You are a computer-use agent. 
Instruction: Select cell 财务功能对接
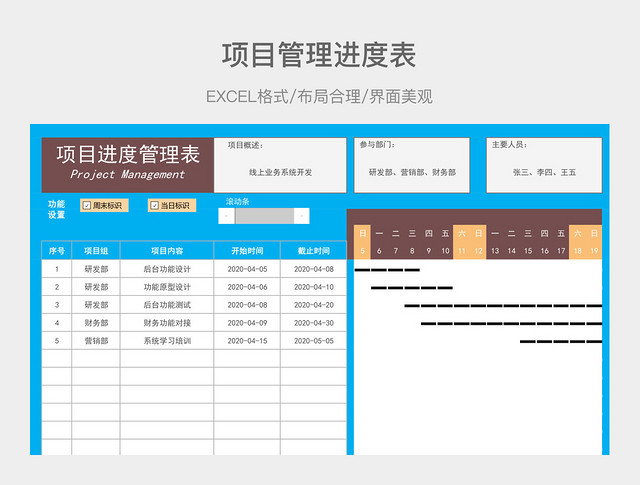click(x=167, y=323)
